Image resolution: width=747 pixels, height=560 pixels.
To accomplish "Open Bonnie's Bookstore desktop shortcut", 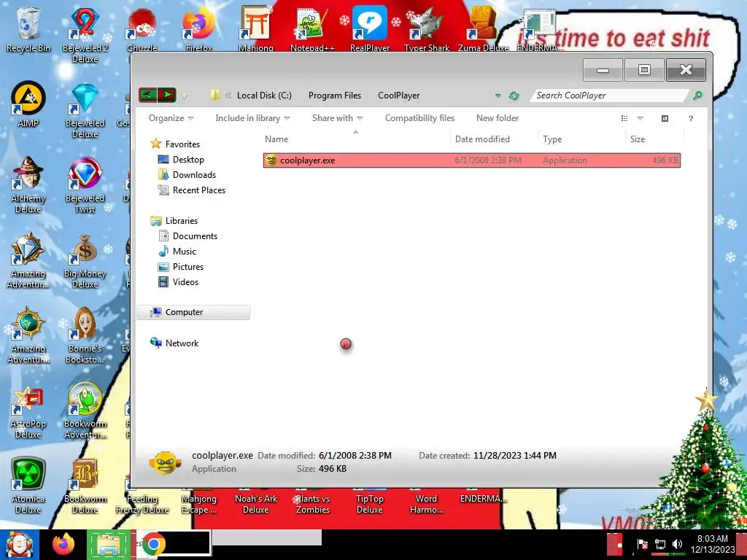I will point(85,335).
